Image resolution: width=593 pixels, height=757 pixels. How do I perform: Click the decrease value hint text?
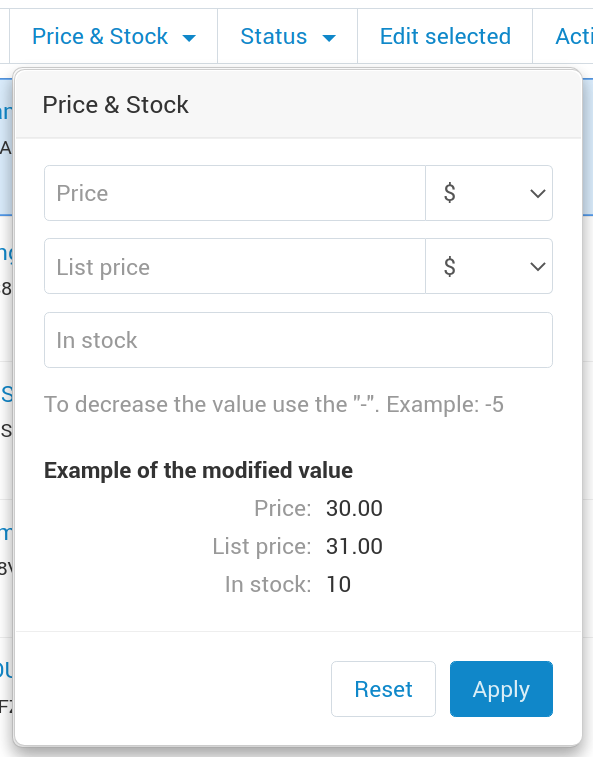[274, 405]
